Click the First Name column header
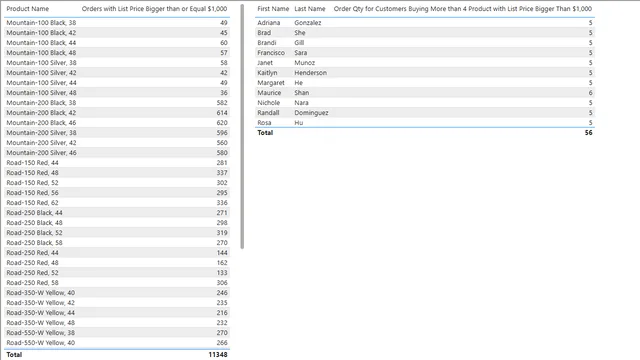Viewport: 640px width, 360px height. [x=273, y=9]
